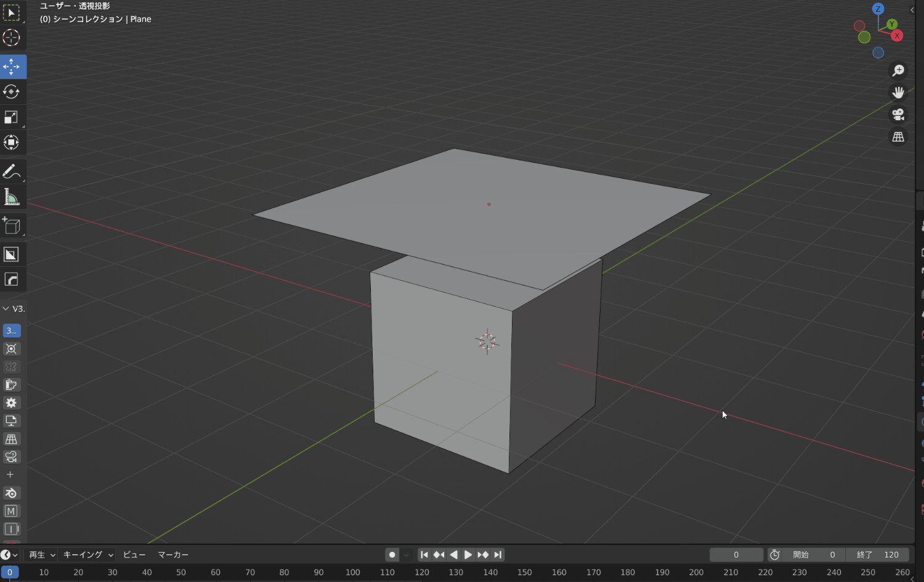Jump to the start frame

pyautogui.click(x=424, y=555)
